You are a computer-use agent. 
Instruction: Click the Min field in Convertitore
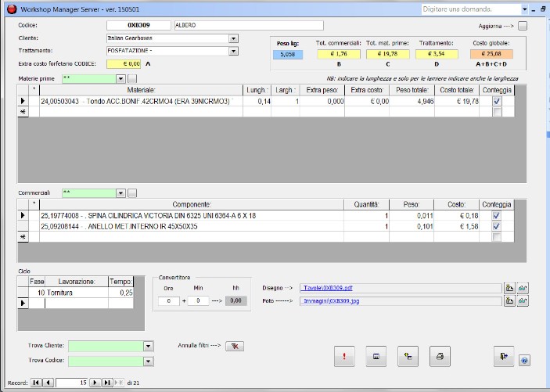click(198, 300)
